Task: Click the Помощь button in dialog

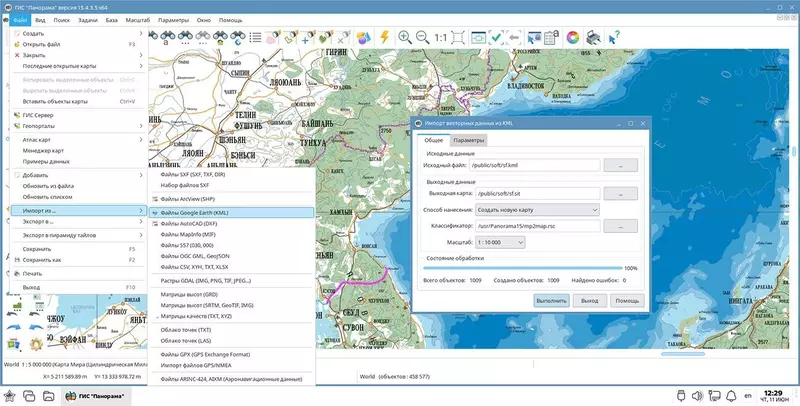Action: pyautogui.click(x=627, y=300)
